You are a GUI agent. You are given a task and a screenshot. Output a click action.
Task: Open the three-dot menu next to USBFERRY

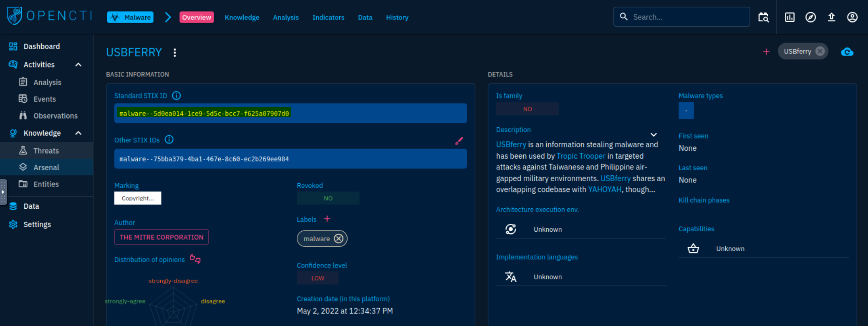(175, 53)
